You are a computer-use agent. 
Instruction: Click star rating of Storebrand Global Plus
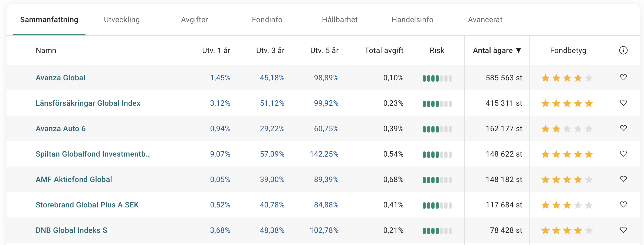tap(567, 205)
